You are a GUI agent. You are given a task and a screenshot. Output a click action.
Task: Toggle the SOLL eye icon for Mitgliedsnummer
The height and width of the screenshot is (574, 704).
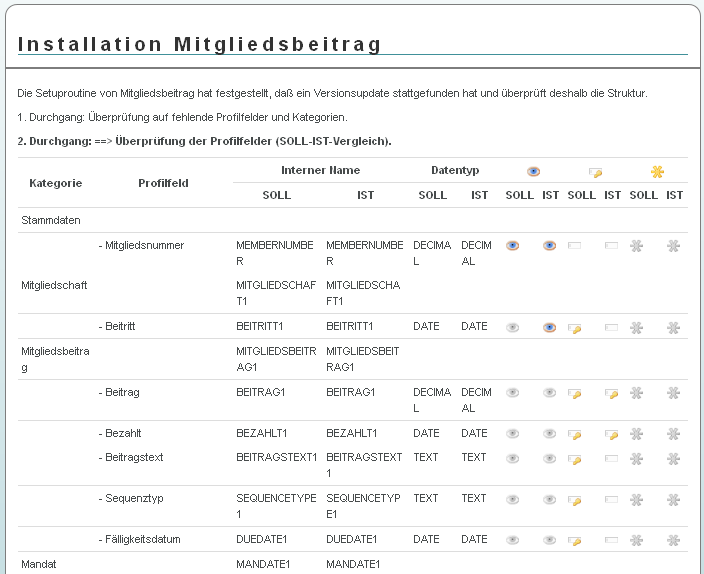pyautogui.click(x=513, y=245)
